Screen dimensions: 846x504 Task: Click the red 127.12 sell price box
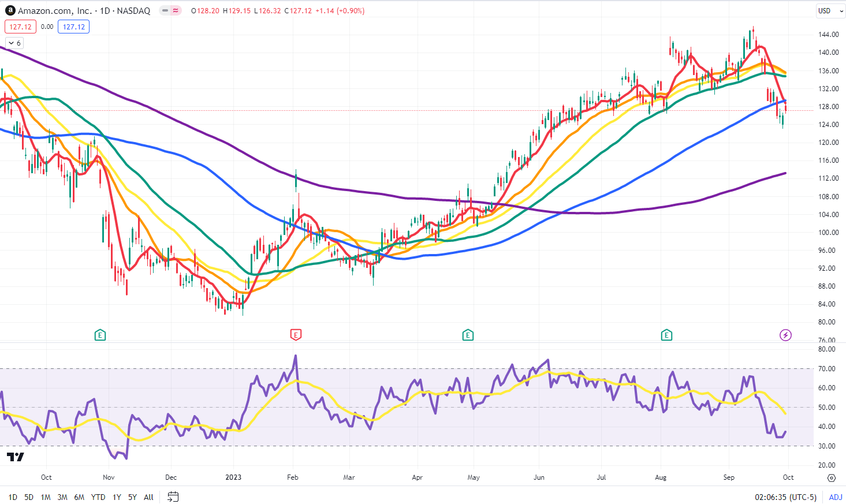[x=21, y=27]
